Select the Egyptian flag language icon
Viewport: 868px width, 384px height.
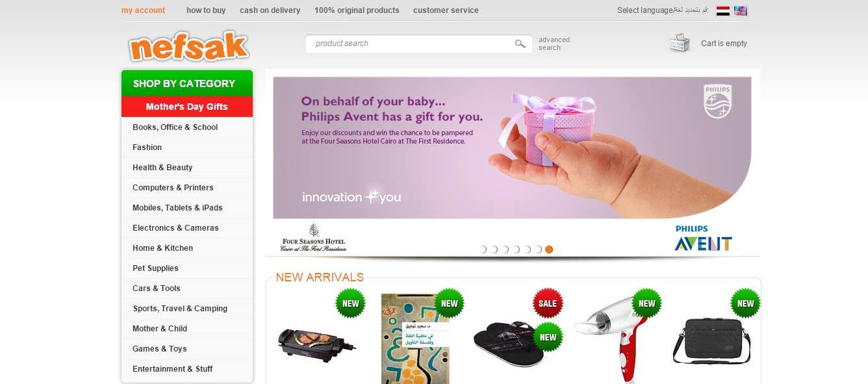(x=722, y=10)
